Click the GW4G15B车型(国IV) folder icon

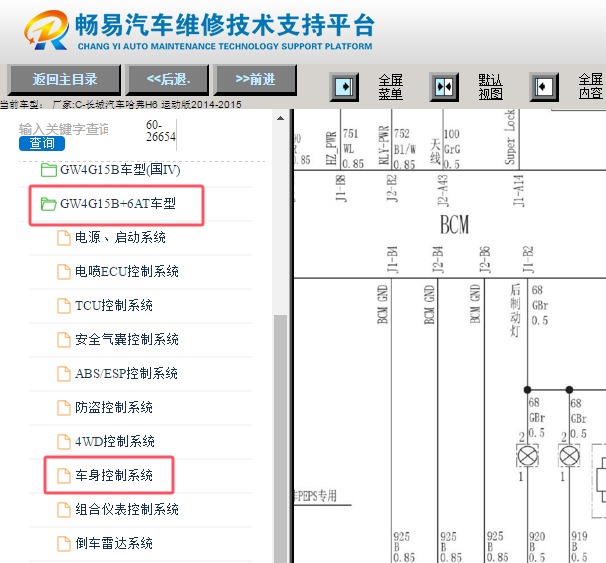(x=49, y=170)
